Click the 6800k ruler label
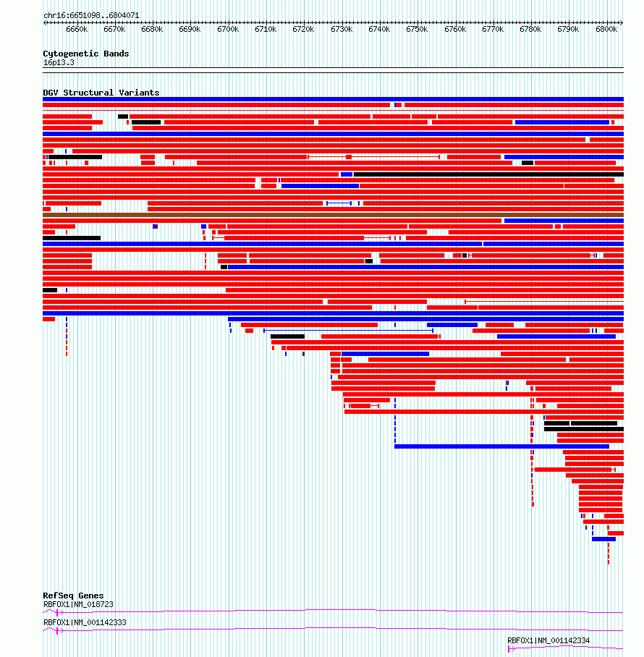Image resolution: width=644 pixels, height=657 pixels. pos(606,30)
